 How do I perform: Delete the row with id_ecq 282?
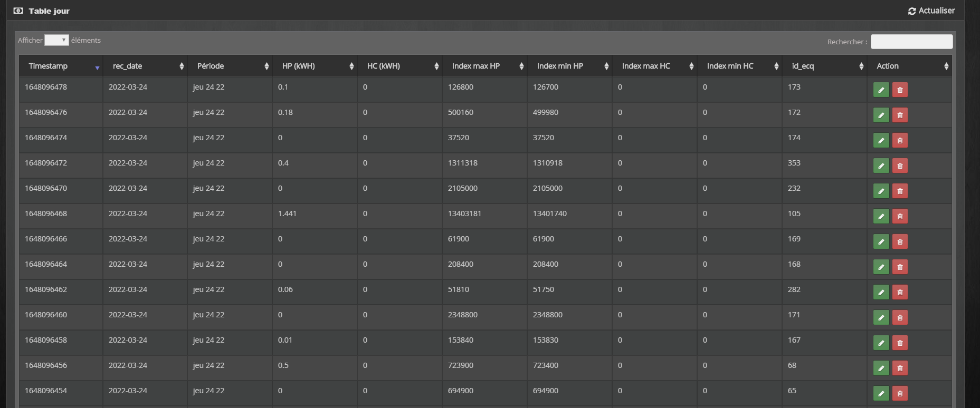pyautogui.click(x=900, y=292)
